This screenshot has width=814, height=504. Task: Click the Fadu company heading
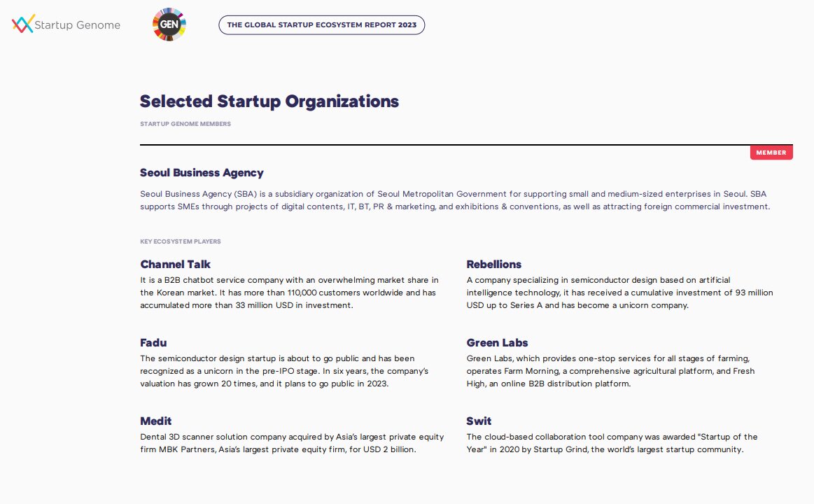click(x=153, y=343)
